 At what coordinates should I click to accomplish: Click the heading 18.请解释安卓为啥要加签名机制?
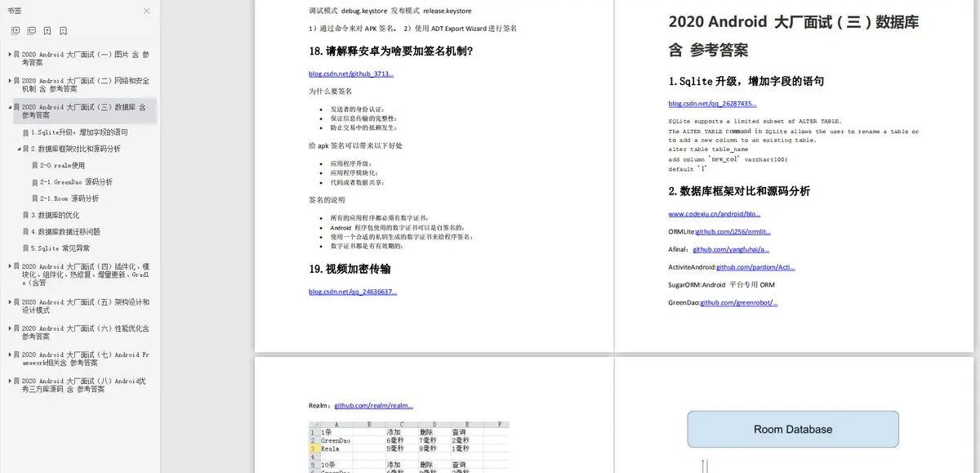391,51
